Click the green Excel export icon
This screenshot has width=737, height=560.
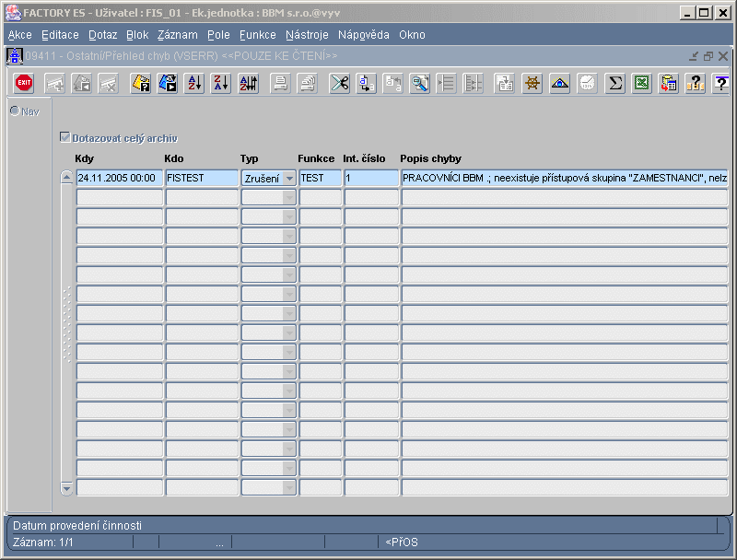point(641,83)
